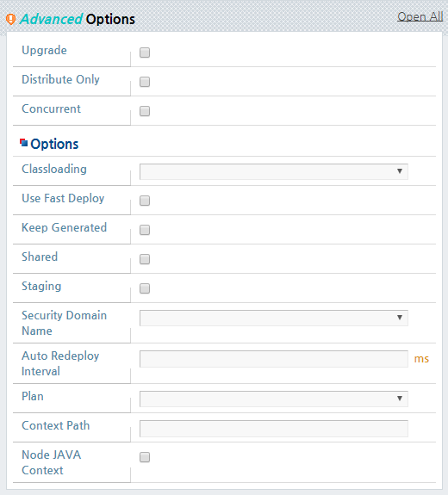The height and width of the screenshot is (495, 448).
Task: Click the Upgrade label
Action: (x=44, y=51)
